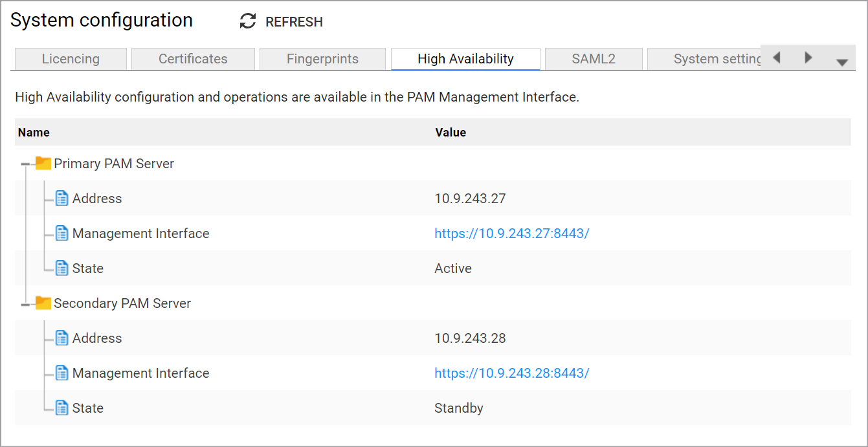This screenshot has width=868, height=447.
Task: Click the document icon next to primary Address
Action: click(x=61, y=197)
